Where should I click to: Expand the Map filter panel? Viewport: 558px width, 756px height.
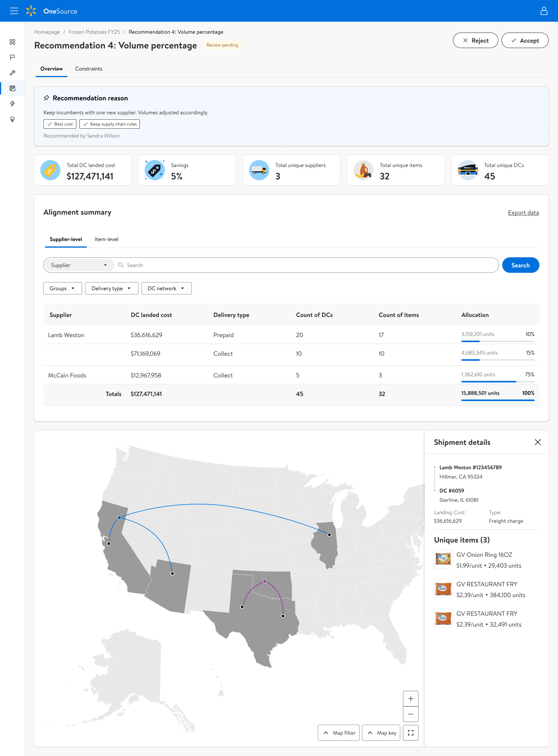coord(339,733)
